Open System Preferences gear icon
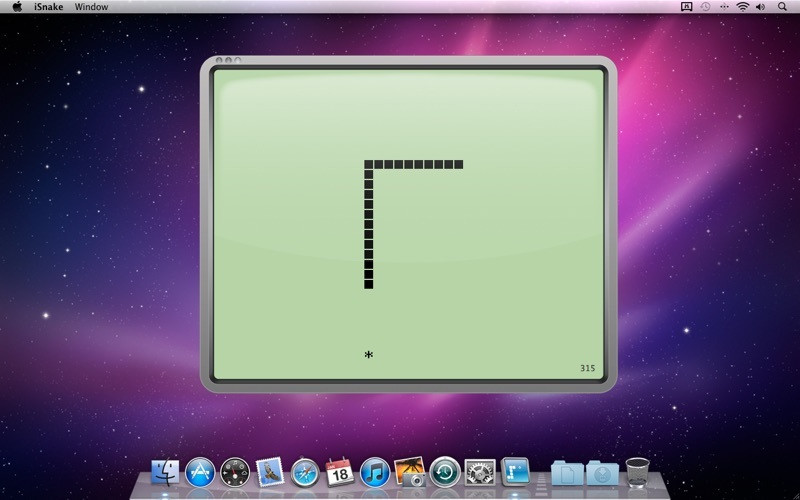 (x=480, y=472)
